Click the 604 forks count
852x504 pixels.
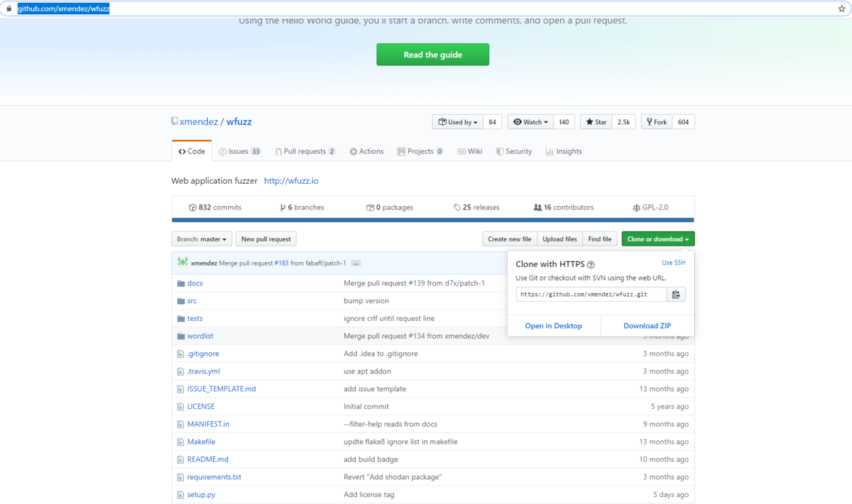pos(683,122)
